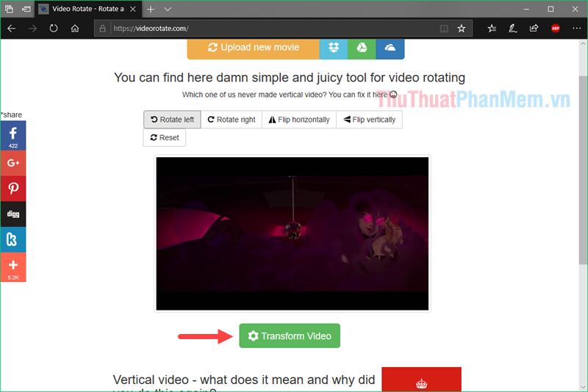Show tab previews dropdown arrow
588x392 pixels.
tap(168, 9)
